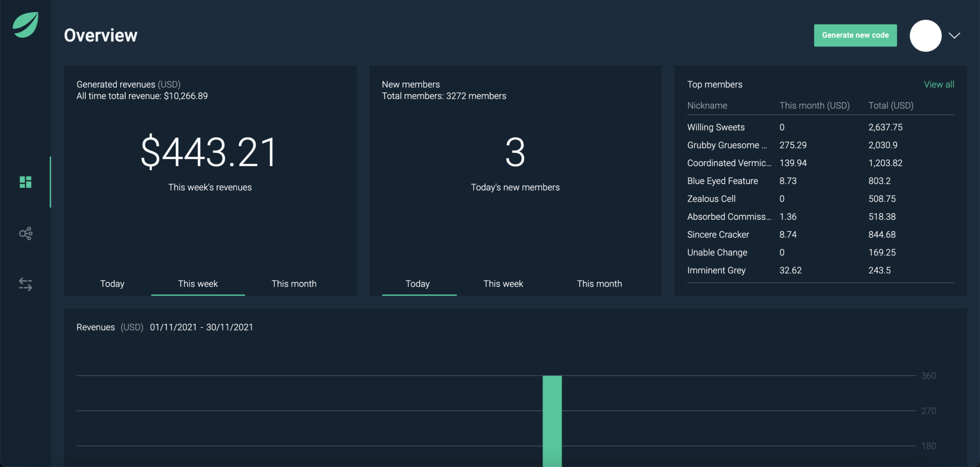Select Zealous Cell member row
This screenshot has width=980, height=467.
tap(821, 199)
